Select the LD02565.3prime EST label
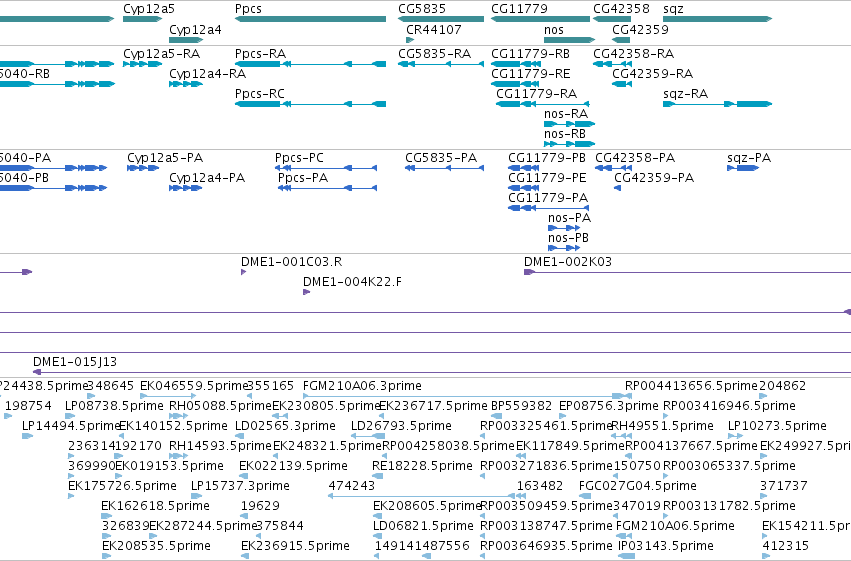This screenshot has height=561, width=851. click(285, 426)
